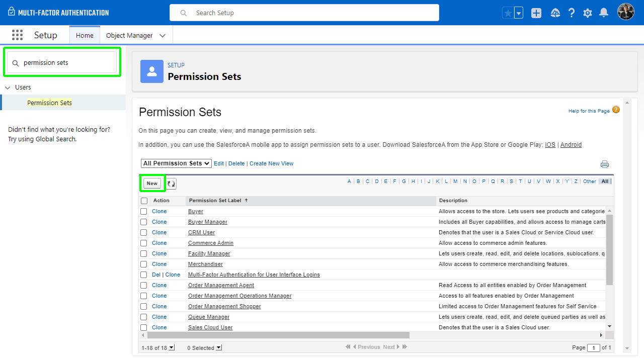Click the refresh icon beside New button
The width and height of the screenshot is (644, 362).
[x=171, y=184]
